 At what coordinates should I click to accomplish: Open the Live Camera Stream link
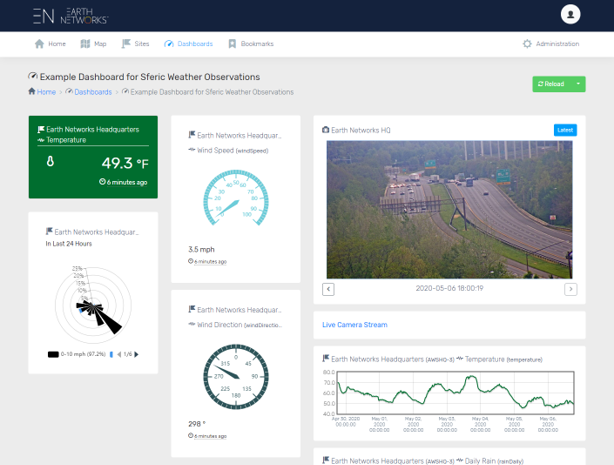(354, 325)
